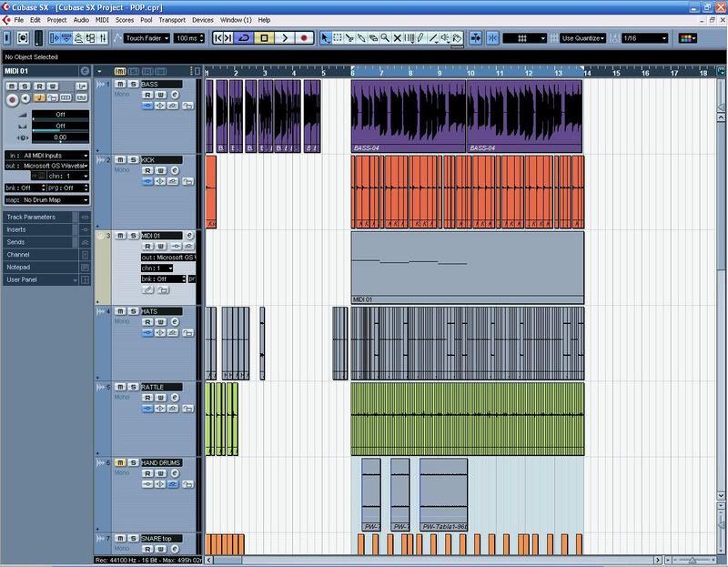Toggle Snap on/off button
Image resolution: width=728 pixels, height=567 pixels.
point(492,38)
